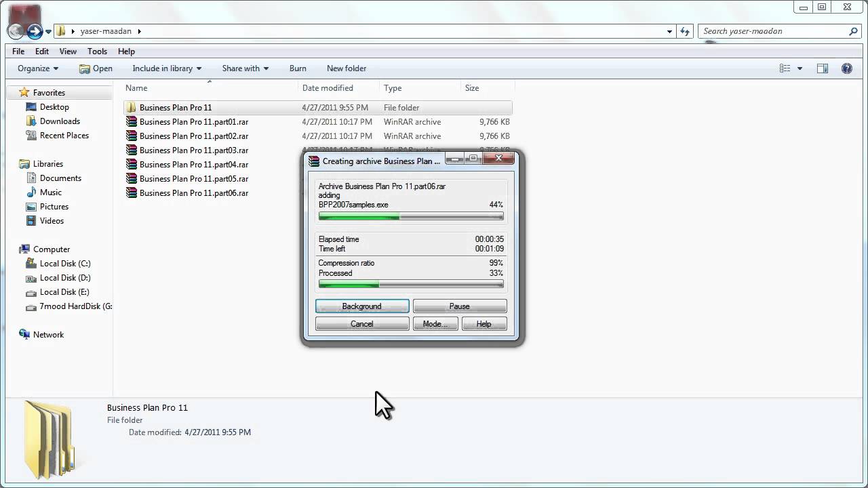The width and height of the screenshot is (868, 488).
Task: Click the Change your view icon
Action: (x=785, y=68)
